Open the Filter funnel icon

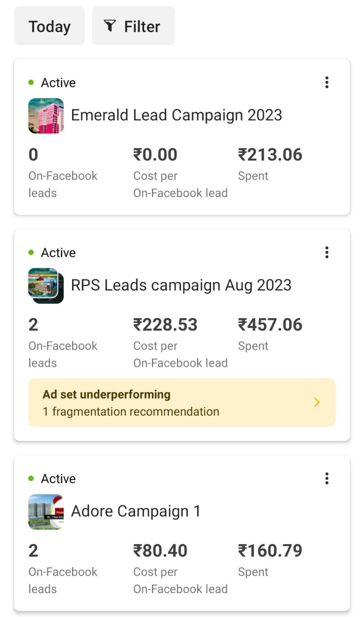click(110, 26)
